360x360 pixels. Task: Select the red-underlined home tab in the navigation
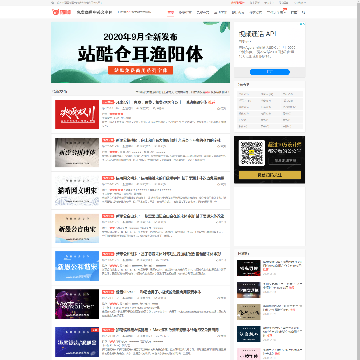point(171,12)
